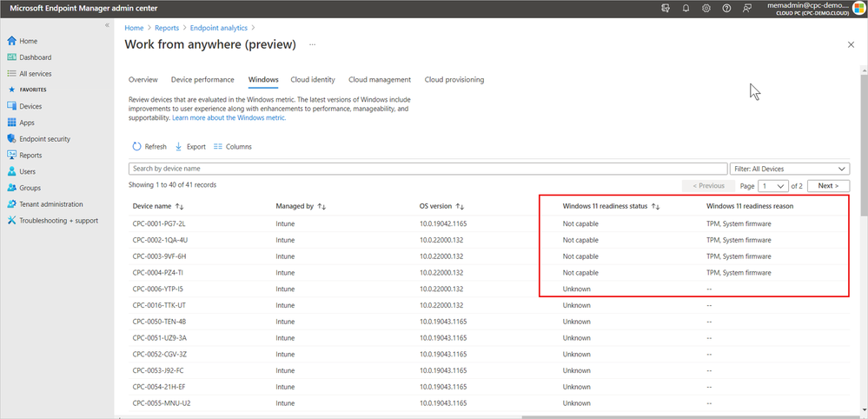Click the Dashboard icon in sidebar

(x=11, y=57)
